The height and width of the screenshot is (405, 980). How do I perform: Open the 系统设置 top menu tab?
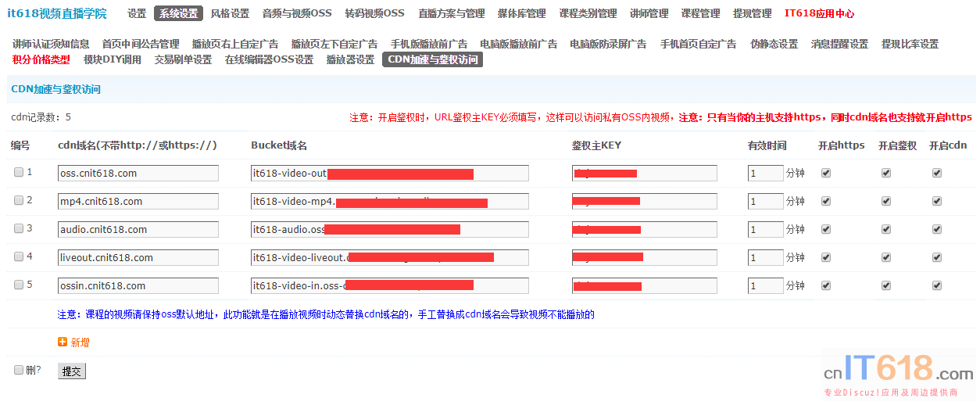point(178,13)
